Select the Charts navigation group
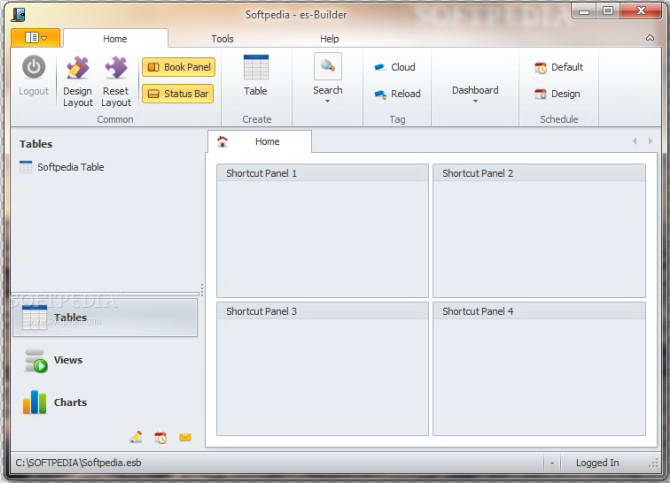The width and height of the screenshot is (670, 483). point(105,403)
